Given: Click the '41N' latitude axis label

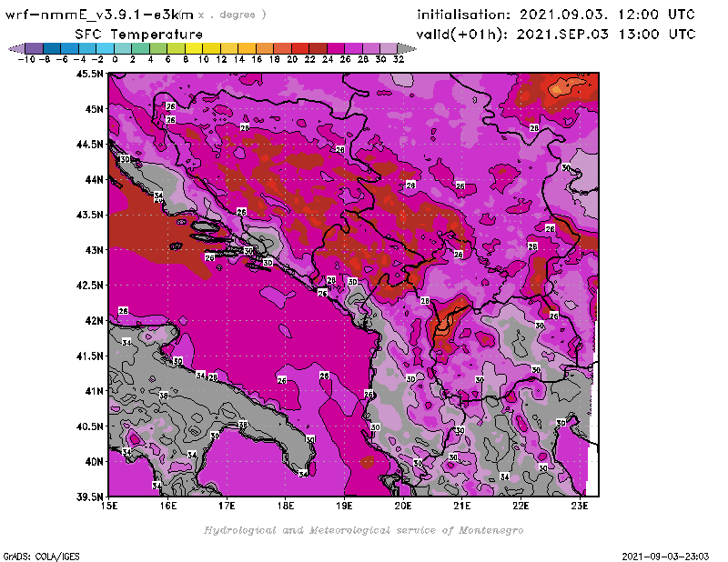Looking at the screenshot, I should [94, 391].
